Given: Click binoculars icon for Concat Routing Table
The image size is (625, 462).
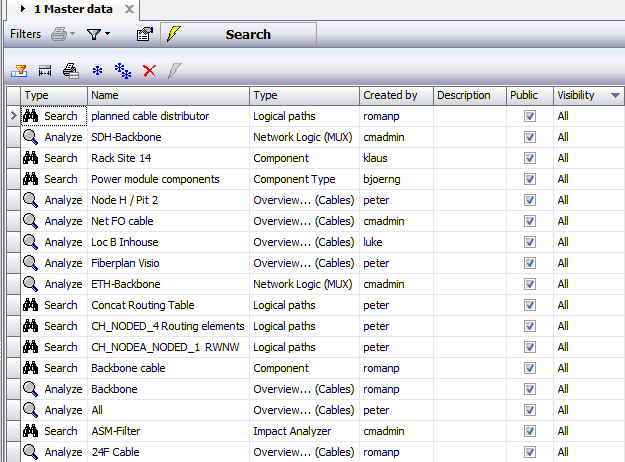Looking at the screenshot, I should tap(30, 305).
